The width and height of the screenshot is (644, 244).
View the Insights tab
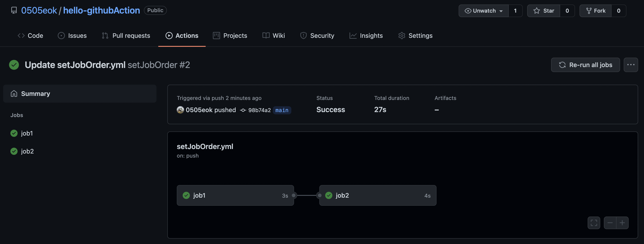click(x=366, y=36)
